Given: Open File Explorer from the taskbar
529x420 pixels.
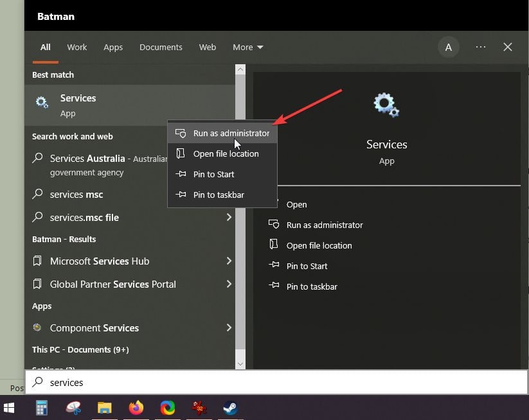Looking at the screenshot, I should [105, 408].
